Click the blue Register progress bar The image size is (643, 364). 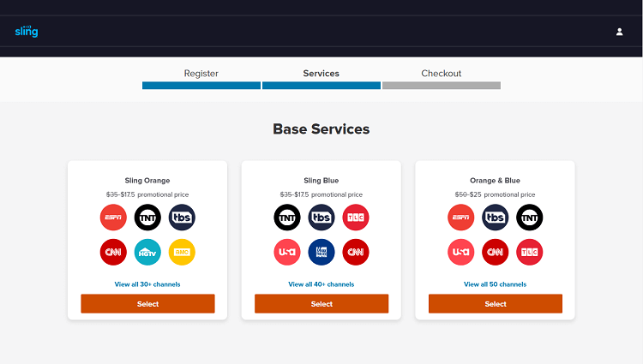[201, 86]
